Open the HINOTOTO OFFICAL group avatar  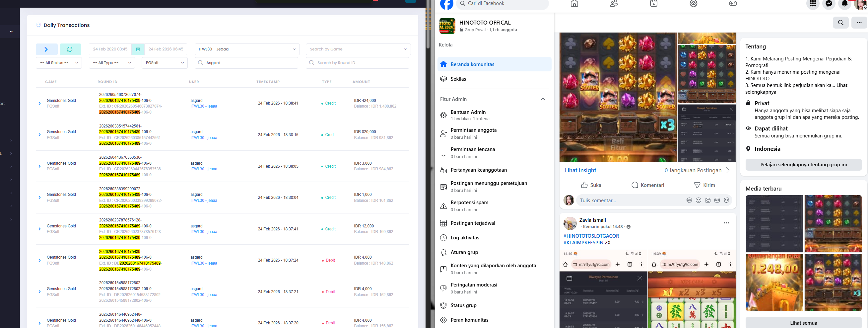447,26
